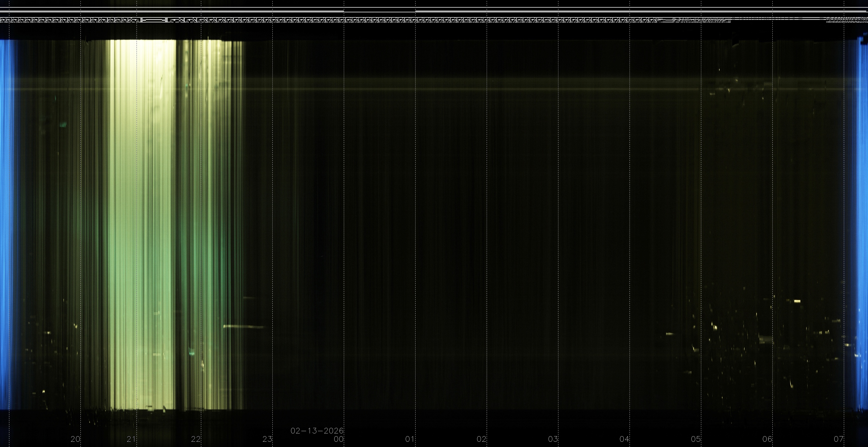This screenshot has width=868, height=447.
Task: Click the 23 hour label
Action: coord(267,439)
